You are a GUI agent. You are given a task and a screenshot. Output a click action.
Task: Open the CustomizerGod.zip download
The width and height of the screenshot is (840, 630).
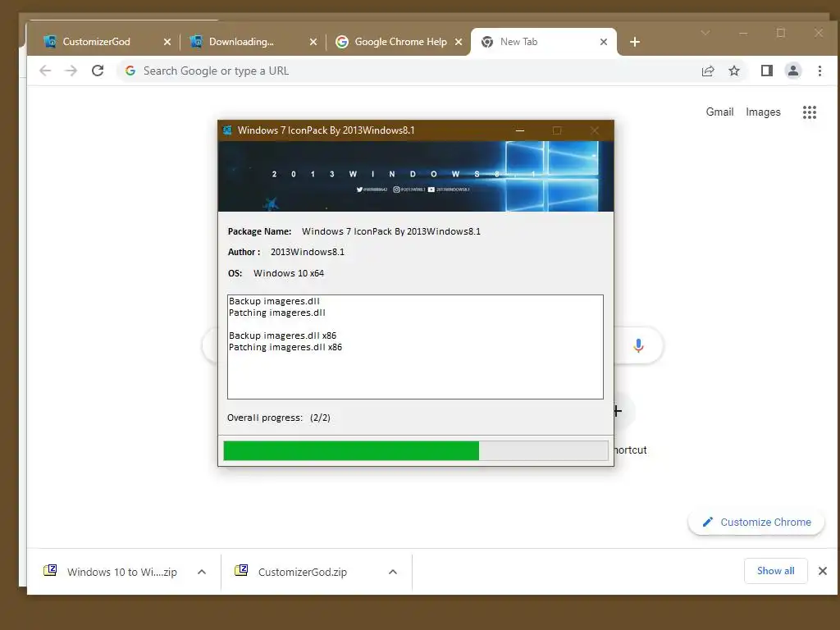(x=291, y=572)
